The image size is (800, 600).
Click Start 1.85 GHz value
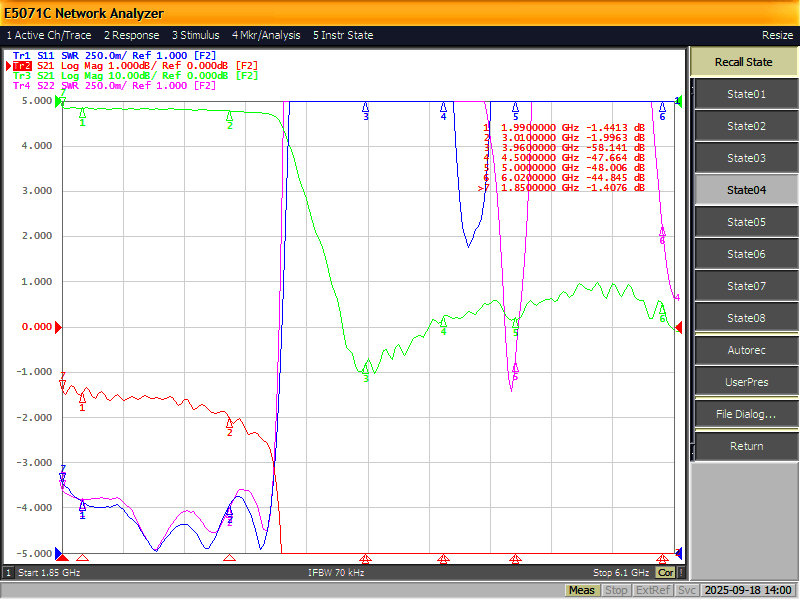tap(49, 572)
